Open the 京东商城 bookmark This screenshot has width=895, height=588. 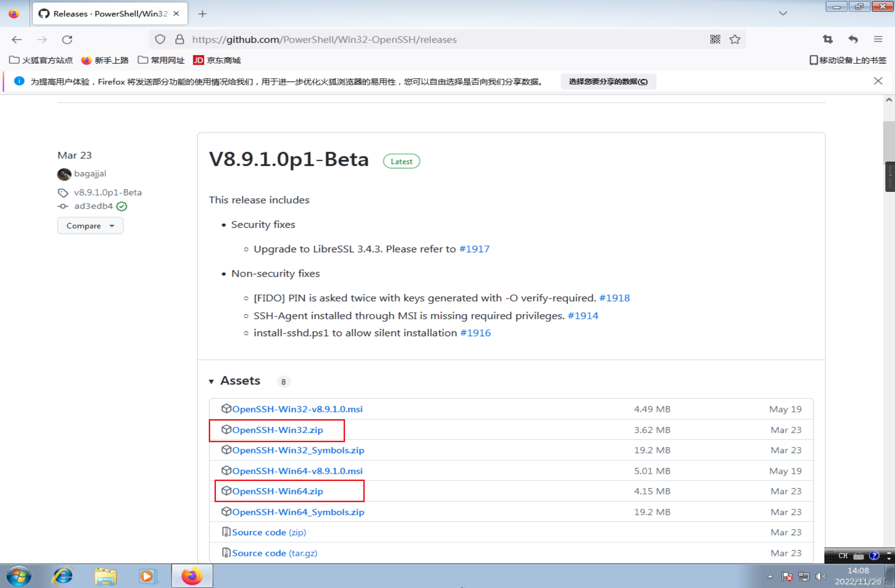(217, 60)
